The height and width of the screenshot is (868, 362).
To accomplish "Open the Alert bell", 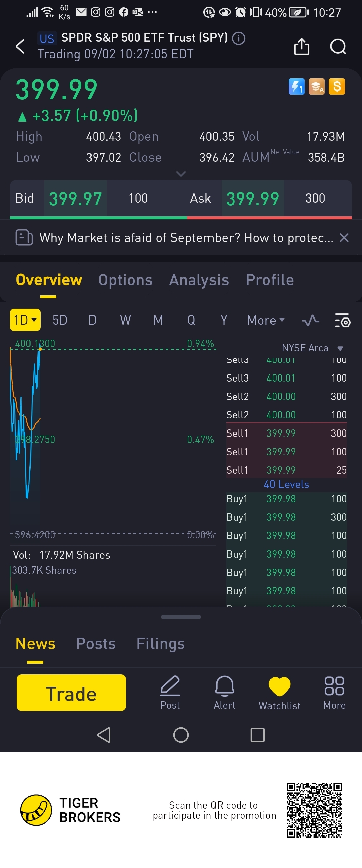I will [224, 692].
